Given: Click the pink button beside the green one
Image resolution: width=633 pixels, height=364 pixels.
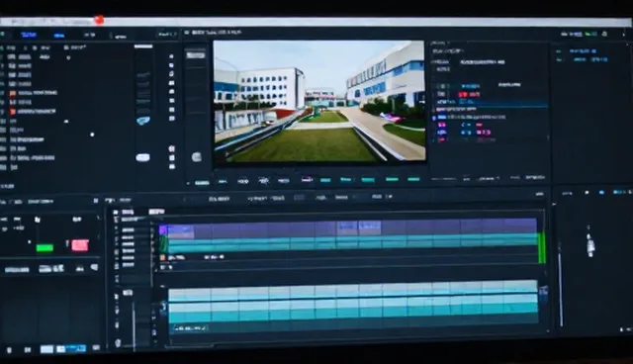Looking at the screenshot, I should pyautogui.click(x=80, y=245).
